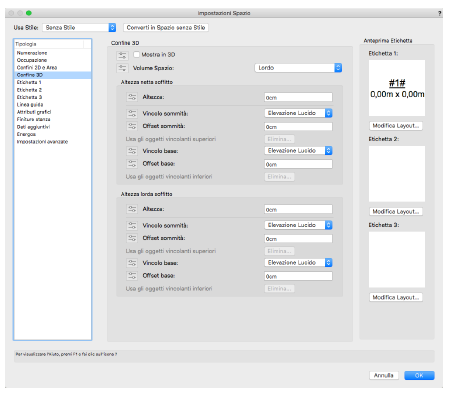Select Occupazione in the category list
This screenshot has height=394, width=450.
(x=52, y=60)
